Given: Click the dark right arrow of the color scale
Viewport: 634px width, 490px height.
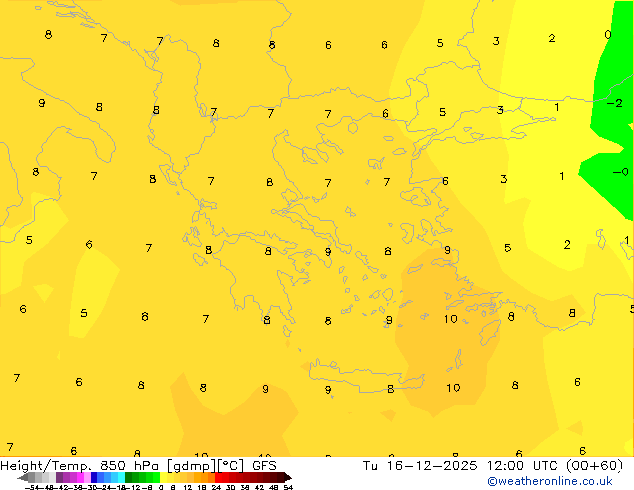Looking at the screenshot, I should [288, 477].
